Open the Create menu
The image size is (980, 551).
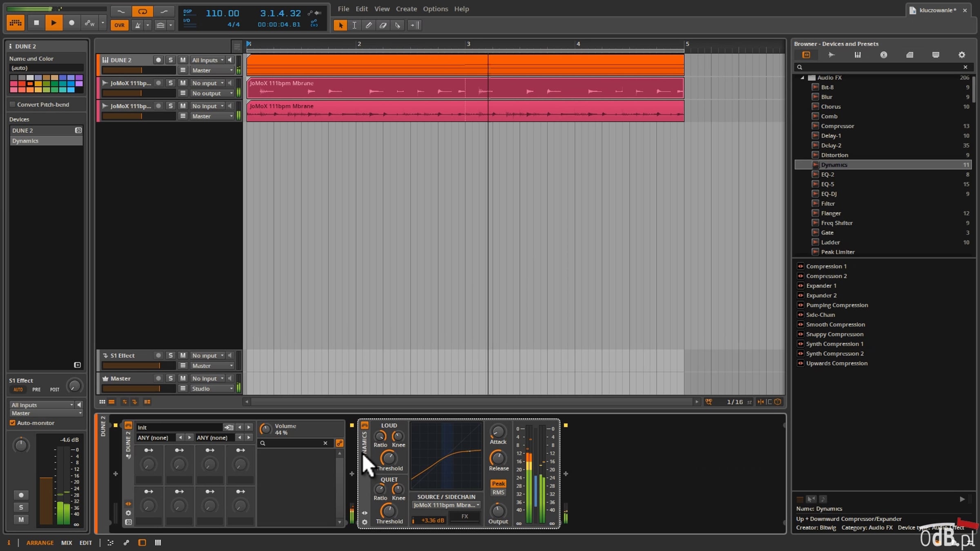click(406, 9)
